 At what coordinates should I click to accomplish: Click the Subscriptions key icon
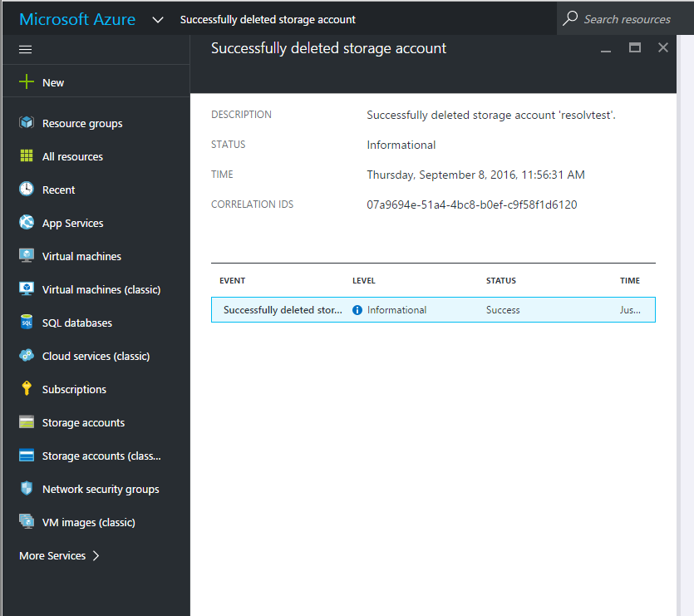pyautogui.click(x=27, y=388)
